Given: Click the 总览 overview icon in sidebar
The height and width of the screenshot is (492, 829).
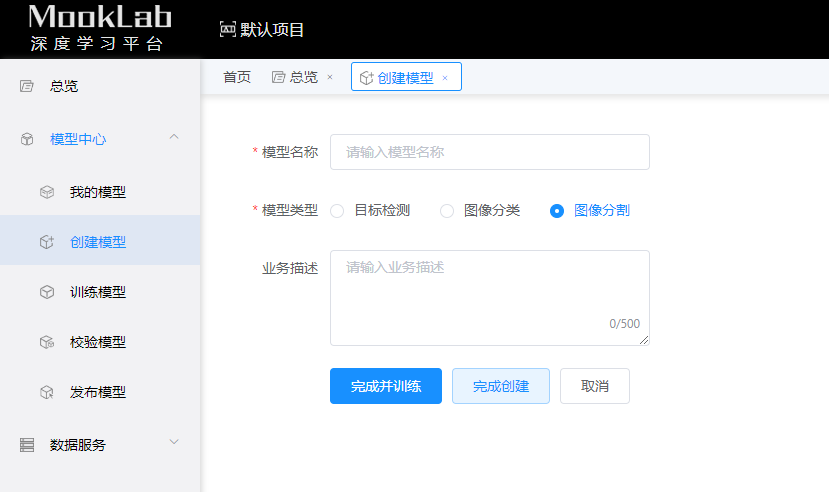Looking at the screenshot, I should coord(27,86).
